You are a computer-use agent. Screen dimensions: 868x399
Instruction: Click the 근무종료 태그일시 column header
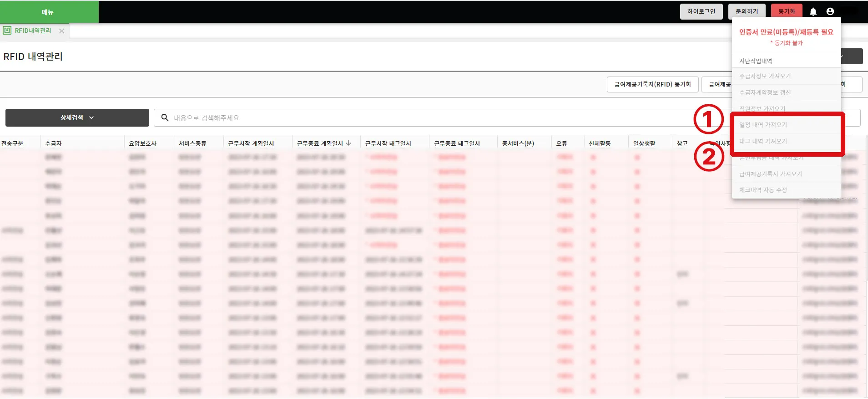point(457,143)
